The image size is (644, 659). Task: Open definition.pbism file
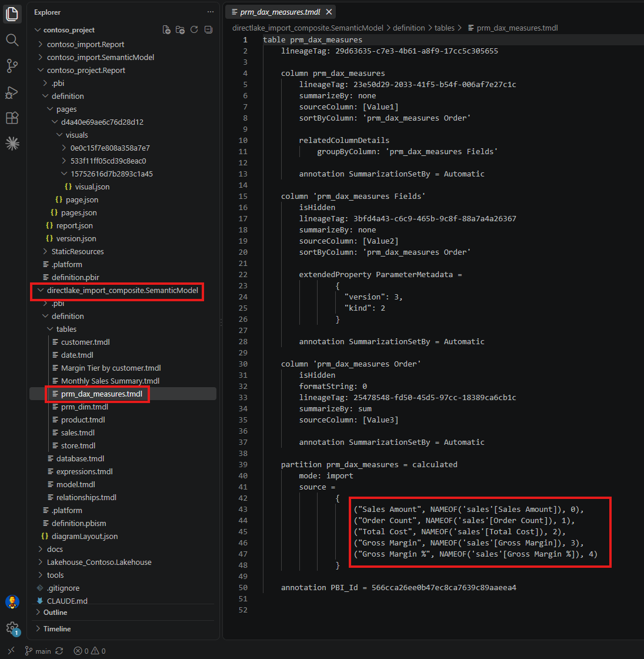point(79,523)
